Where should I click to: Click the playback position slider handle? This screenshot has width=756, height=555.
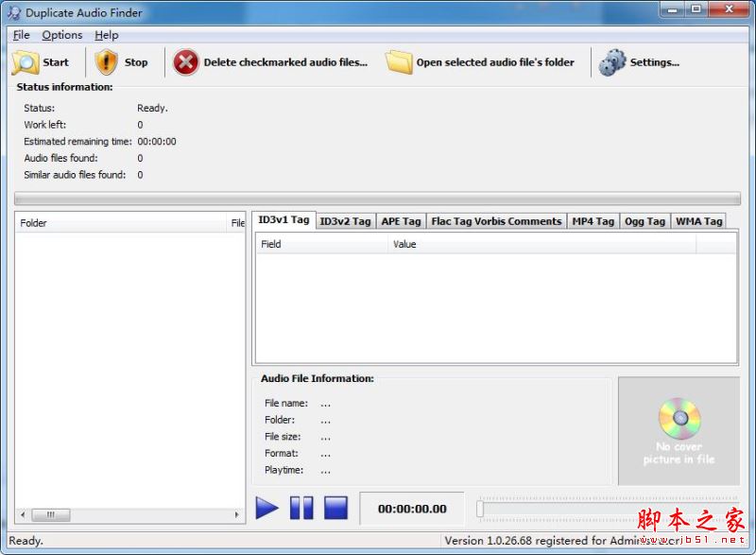tap(480, 509)
